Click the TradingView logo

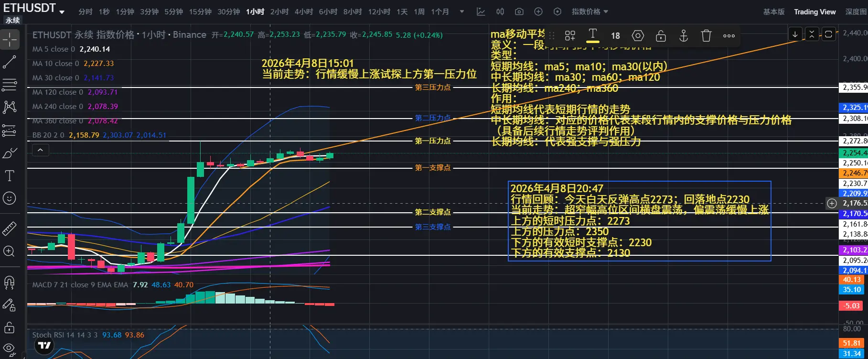44,346
